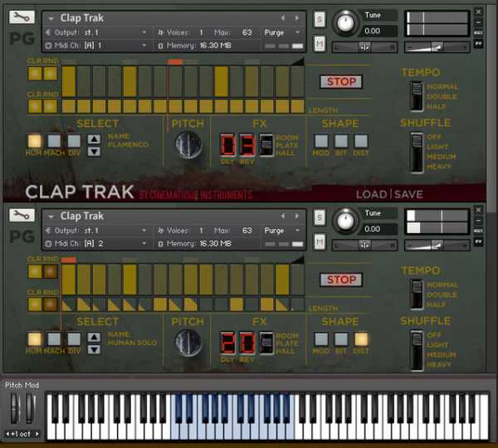Click LOAD in the Clap Trak banner
Viewport: 498px width, 448px height.
[371, 194]
